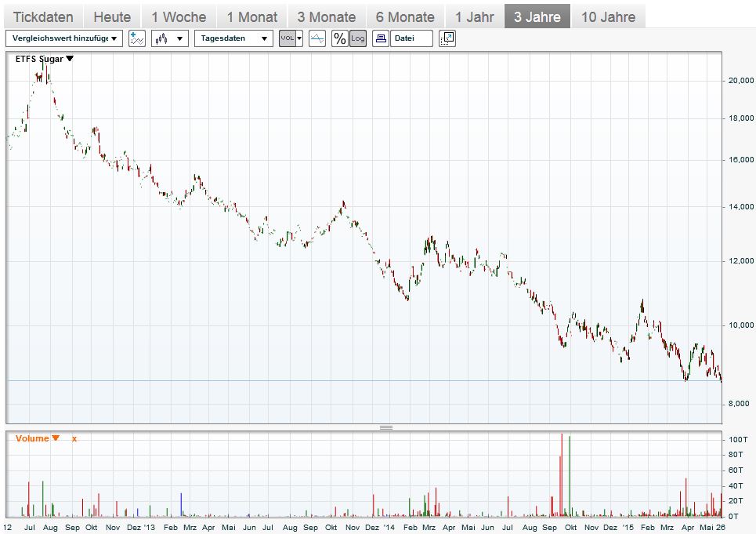
Task: Select the 3 Monate tab
Action: coord(327,17)
